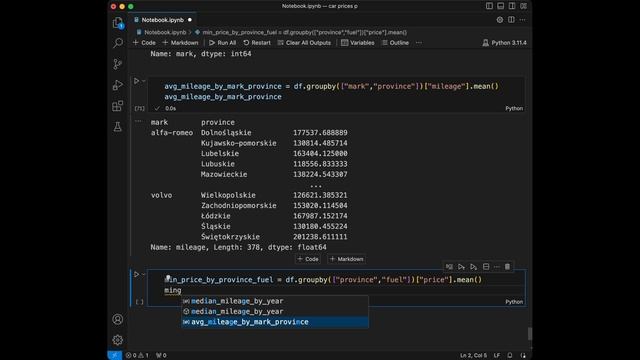This screenshot has height=360, width=640.
Task: Open the Variables view from the toolbar
Action: pyautogui.click(x=358, y=43)
